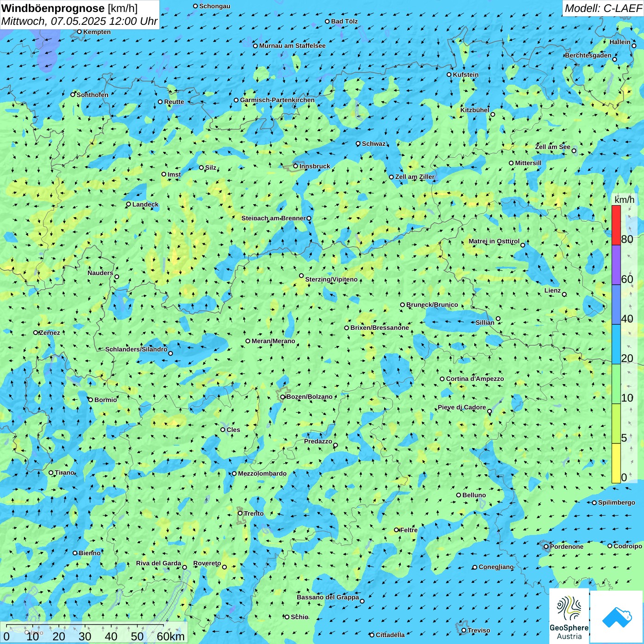Click the Kitzbühel city label
Screen dimensions: 644x644
(x=475, y=110)
